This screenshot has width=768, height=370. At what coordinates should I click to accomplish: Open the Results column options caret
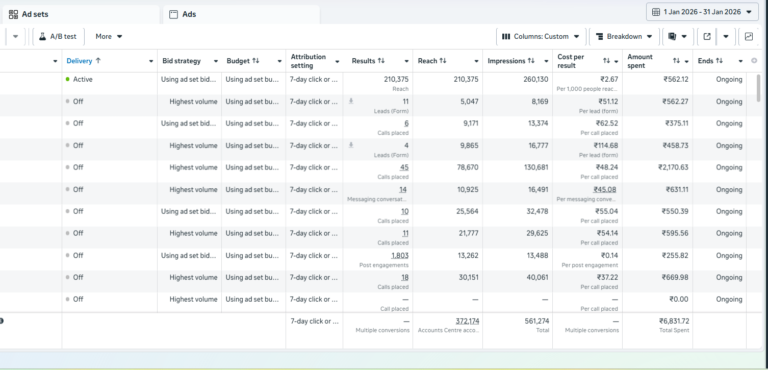[x=407, y=61]
